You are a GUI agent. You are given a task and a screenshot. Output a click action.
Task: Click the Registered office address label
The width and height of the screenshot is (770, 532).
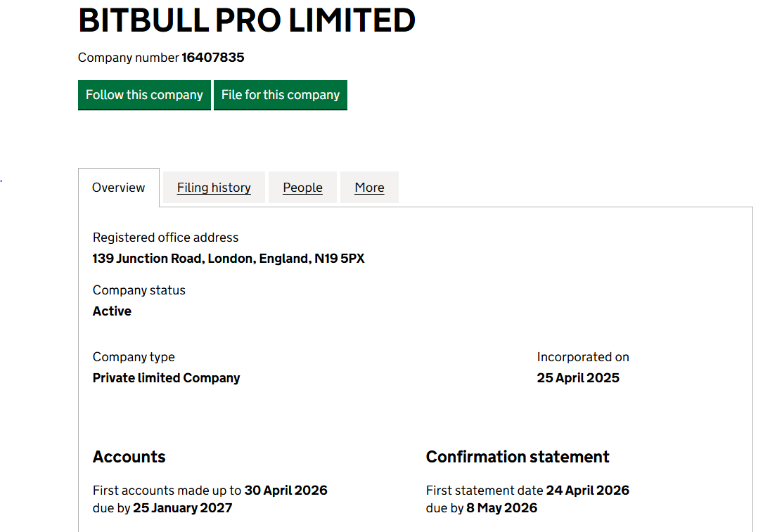coord(165,238)
